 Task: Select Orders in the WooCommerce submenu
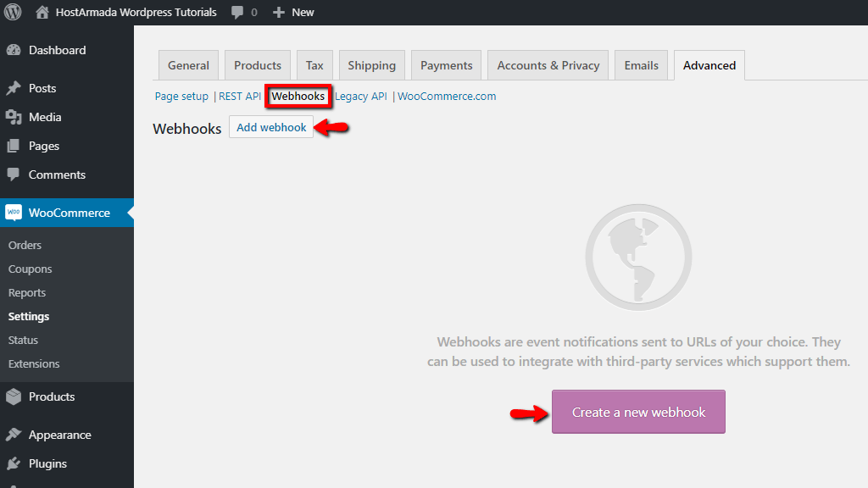[25, 244]
